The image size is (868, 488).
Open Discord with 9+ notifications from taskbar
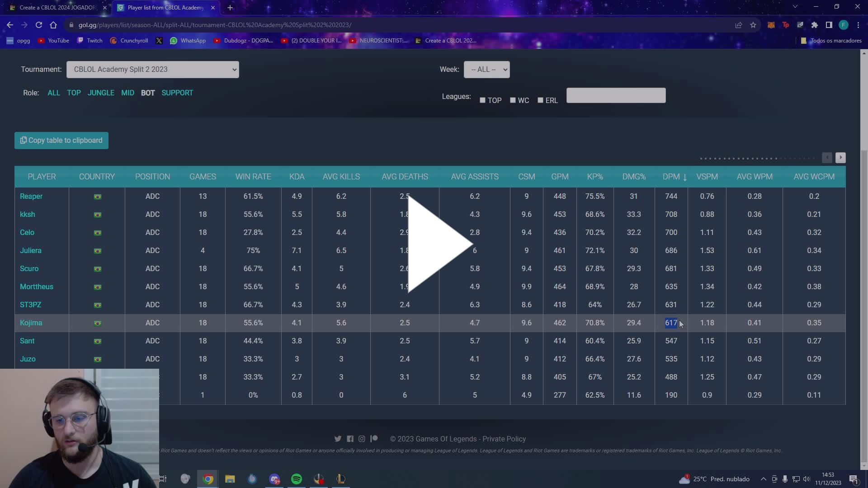[x=274, y=479]
